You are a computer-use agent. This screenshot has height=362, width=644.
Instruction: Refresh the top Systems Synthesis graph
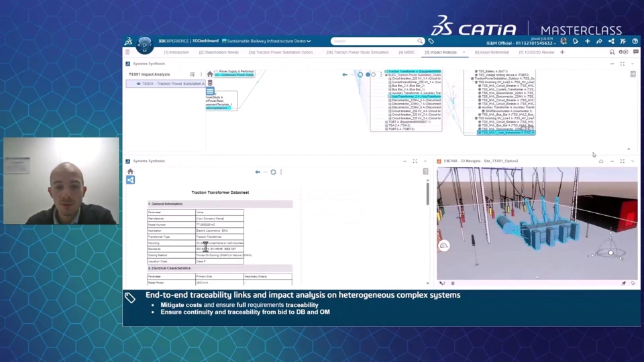tap(360, 74)
